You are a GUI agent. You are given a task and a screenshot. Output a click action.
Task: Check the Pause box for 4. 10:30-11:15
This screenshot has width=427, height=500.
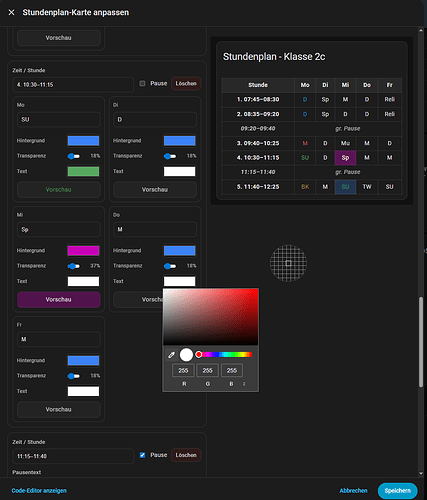[x=142, y=83]
